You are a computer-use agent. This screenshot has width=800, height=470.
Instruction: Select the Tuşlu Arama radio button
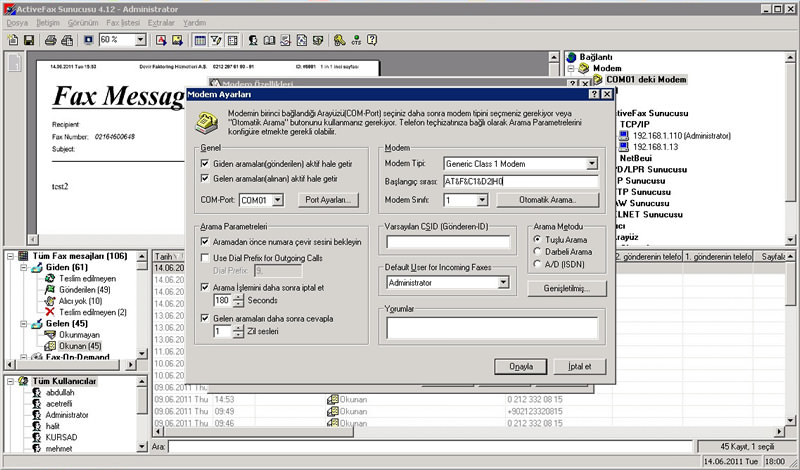537,239
